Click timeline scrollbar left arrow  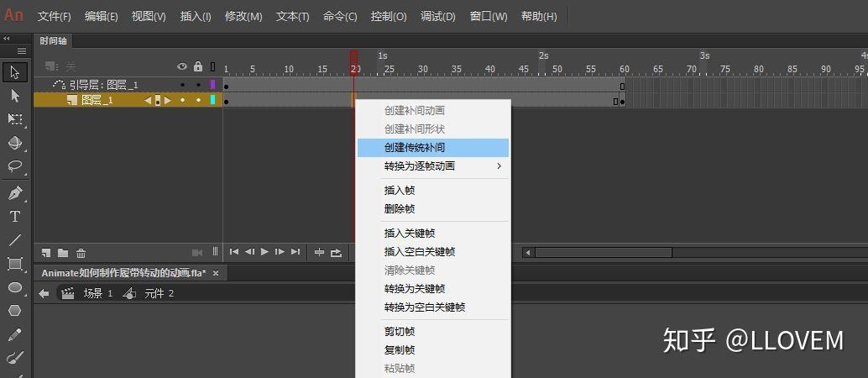(x=528, y=253)
